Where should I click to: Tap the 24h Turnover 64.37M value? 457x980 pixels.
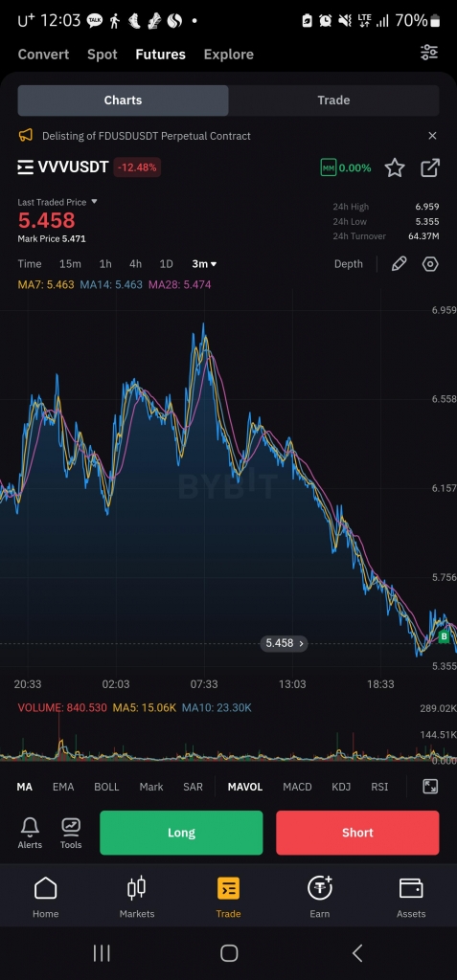click(x=423, y=236)
